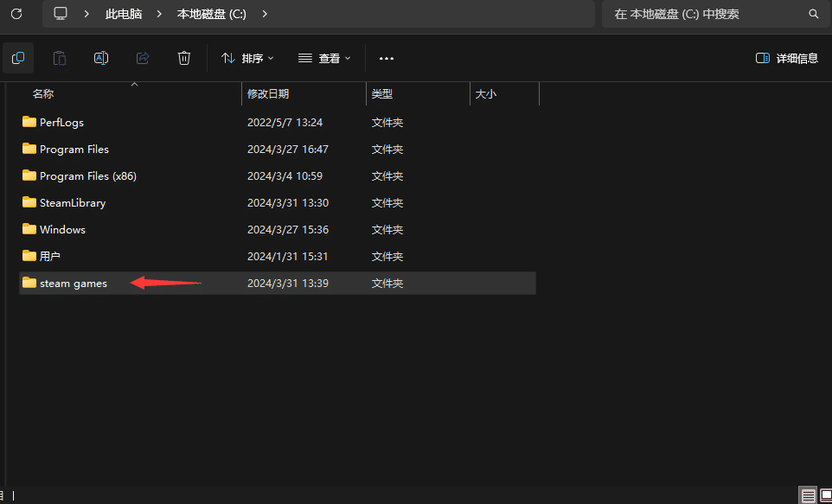Click 本地磁盘 (C:) breadcrumb segment
Viewport: 832px width, 504px height.
coord(212,14)
